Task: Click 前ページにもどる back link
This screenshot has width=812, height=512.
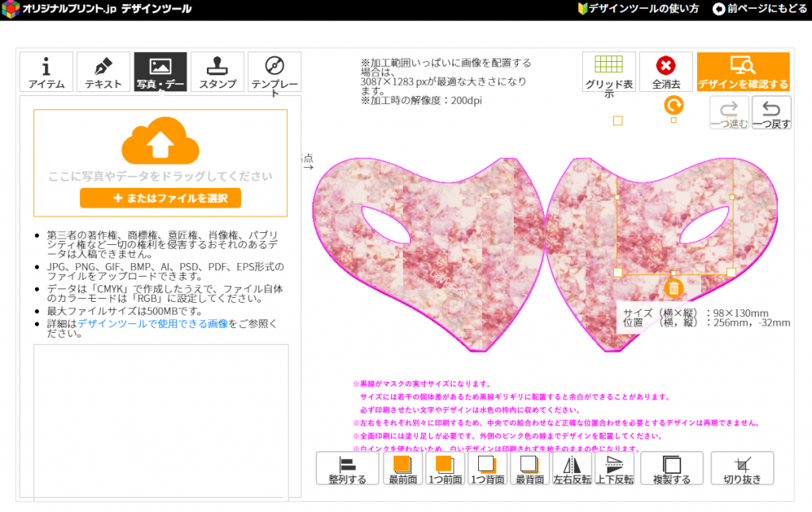Action: [x=760, y=9]
